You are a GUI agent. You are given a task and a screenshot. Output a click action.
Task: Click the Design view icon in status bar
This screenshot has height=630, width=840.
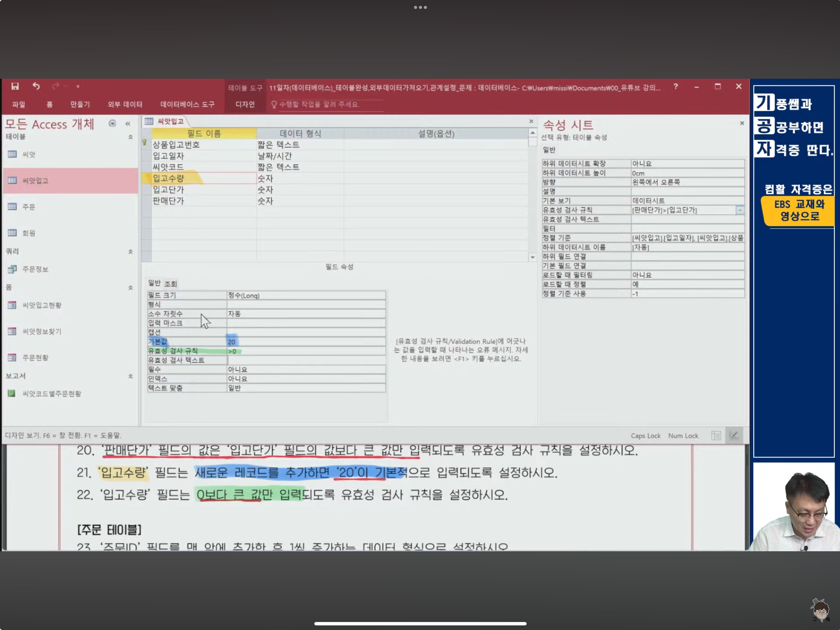734,435
